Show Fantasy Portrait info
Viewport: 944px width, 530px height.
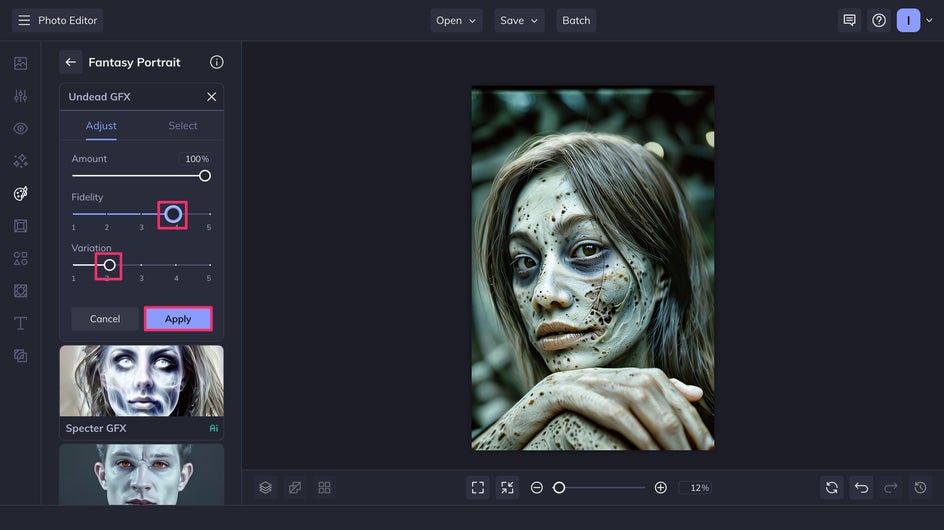(x=217, y=62)
